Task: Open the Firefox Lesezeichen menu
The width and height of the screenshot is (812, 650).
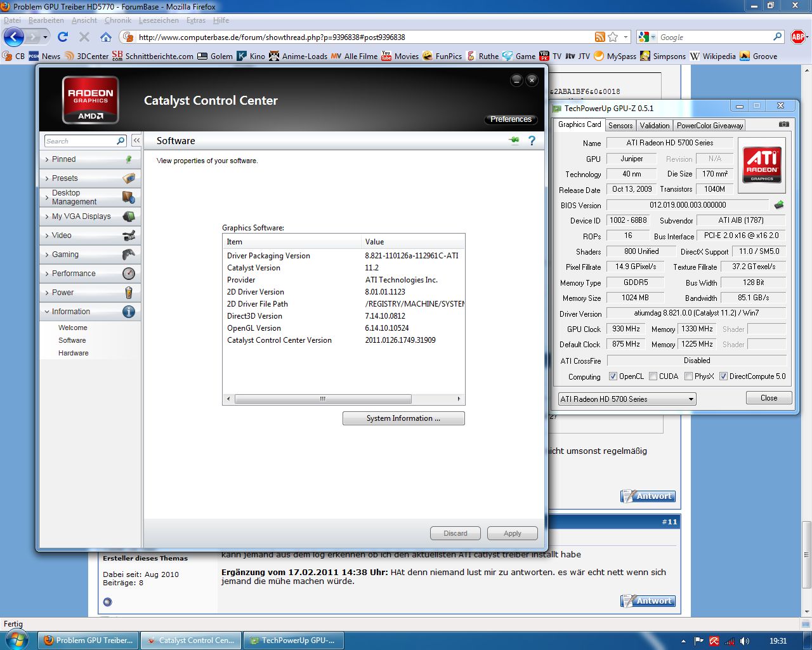Action: click(x=159, y=20)
